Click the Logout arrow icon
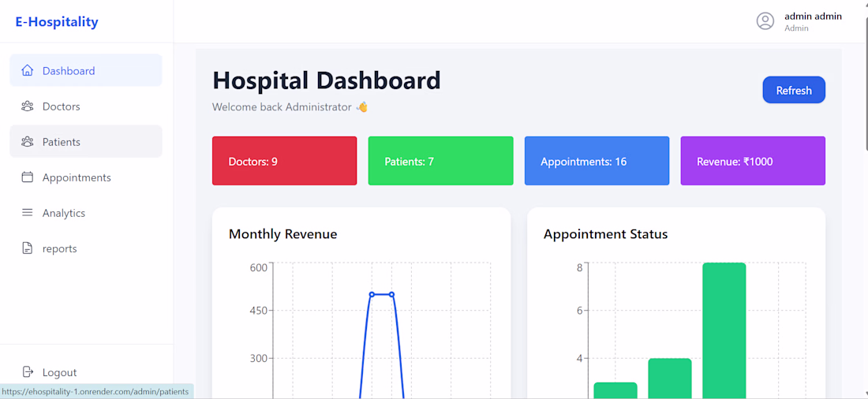 27,372
